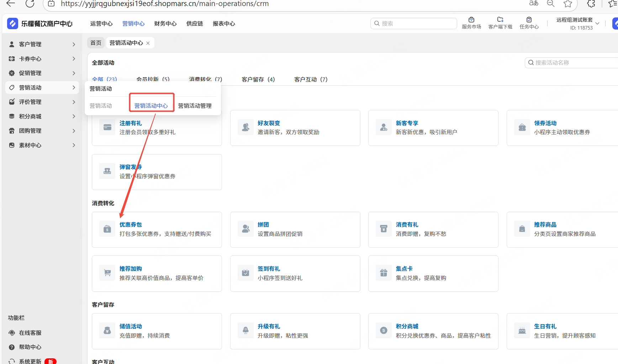
Task: Click the 储值活动 money bag icon
Action: tap(107, 331)
